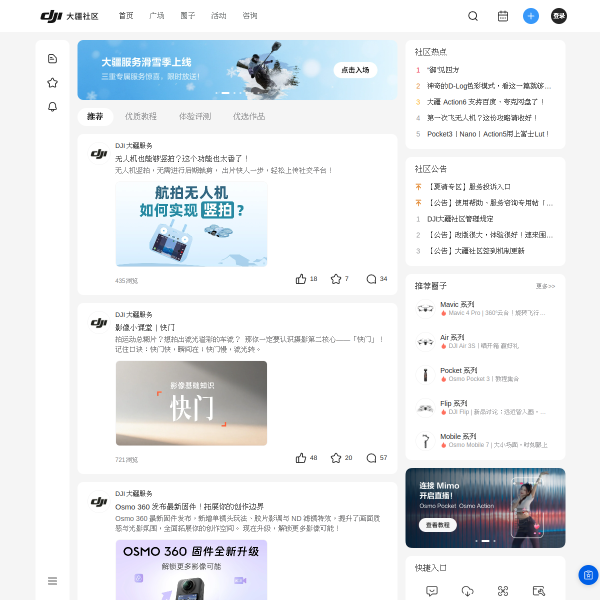The image size is (600, 600).
Task: Go to 圈子 in top navigation
Action: coord(188,16)
